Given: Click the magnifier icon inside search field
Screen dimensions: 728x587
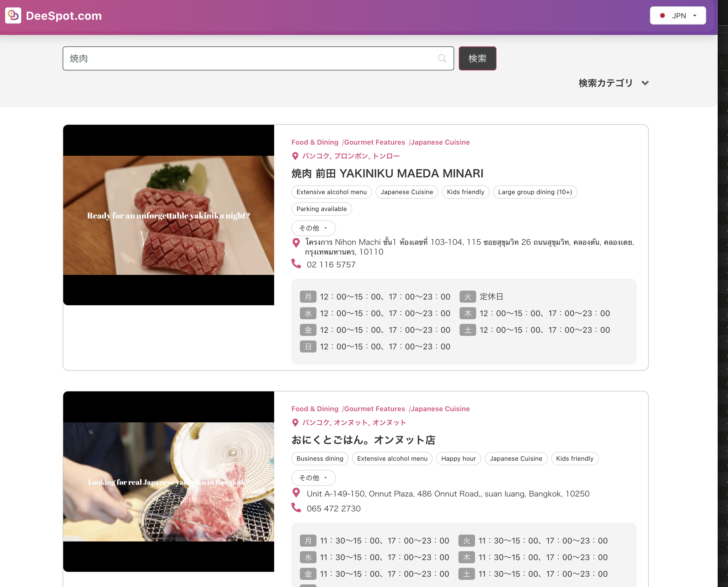Looking at the screenshot, I should click(442, 58).
